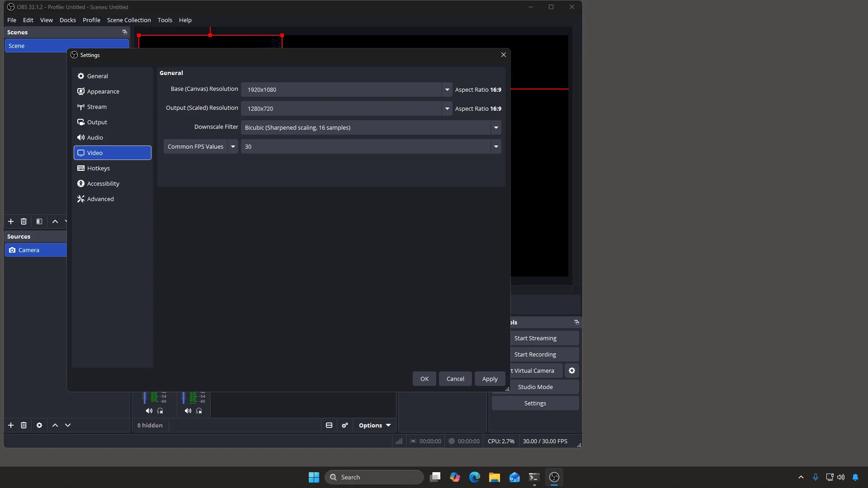Toggle mixer layout icon
Screen dimensions: 868x488
329,425
